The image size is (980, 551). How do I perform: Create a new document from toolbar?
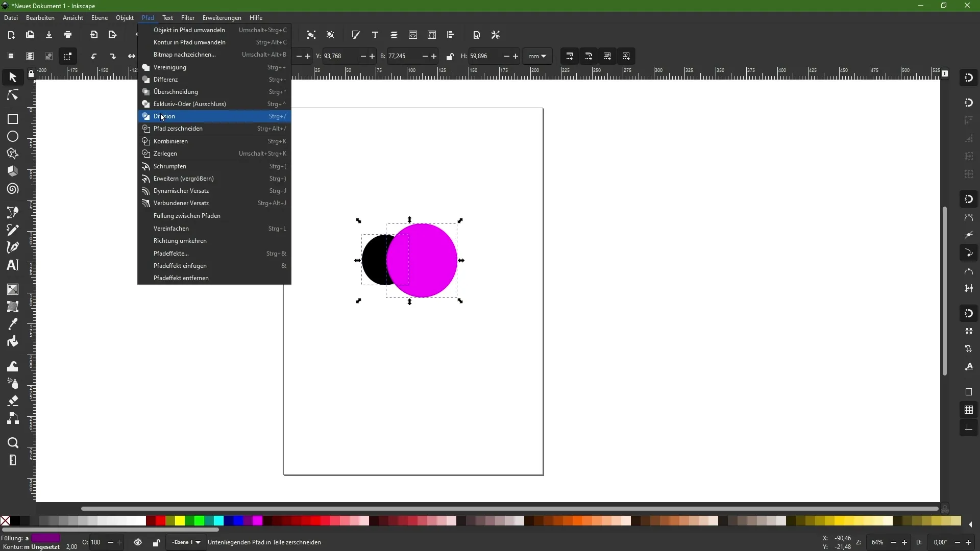pos(11,35)
